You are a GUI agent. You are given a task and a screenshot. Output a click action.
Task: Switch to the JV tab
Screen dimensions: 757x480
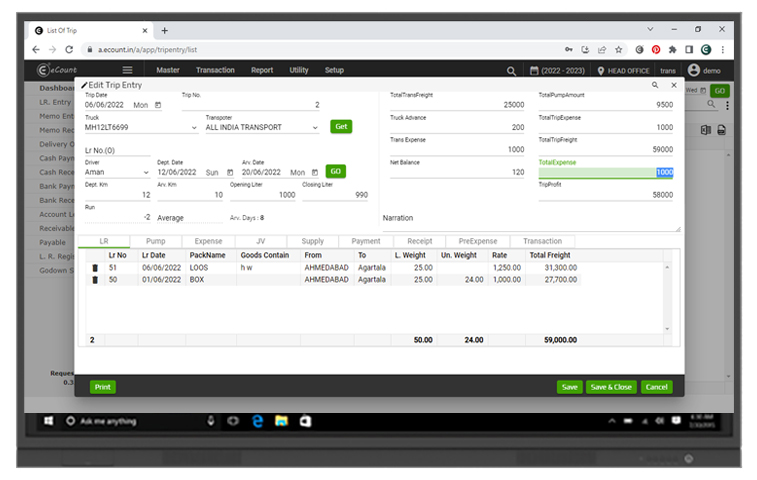[261, 241]
